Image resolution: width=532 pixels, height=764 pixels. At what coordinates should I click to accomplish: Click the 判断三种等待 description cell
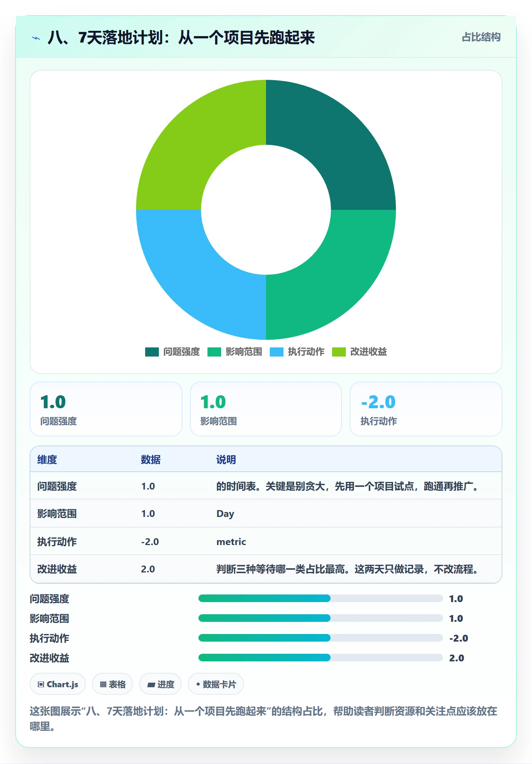348,569
